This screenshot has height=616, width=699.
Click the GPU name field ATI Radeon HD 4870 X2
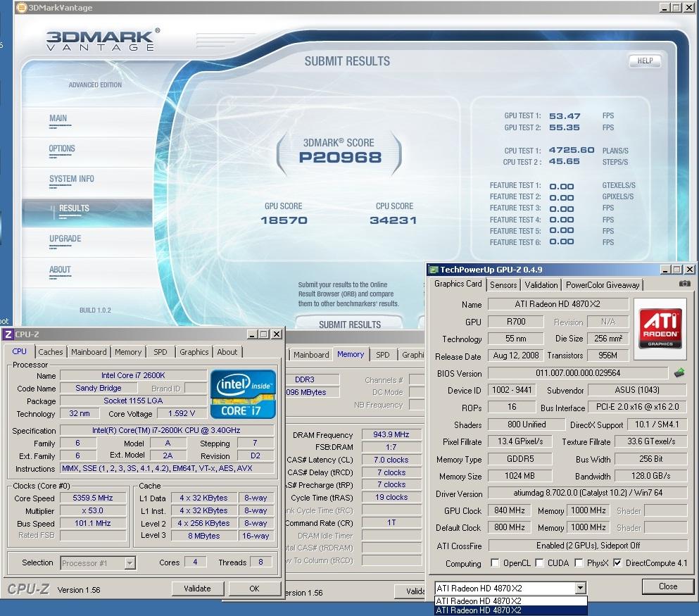[558, 304]
